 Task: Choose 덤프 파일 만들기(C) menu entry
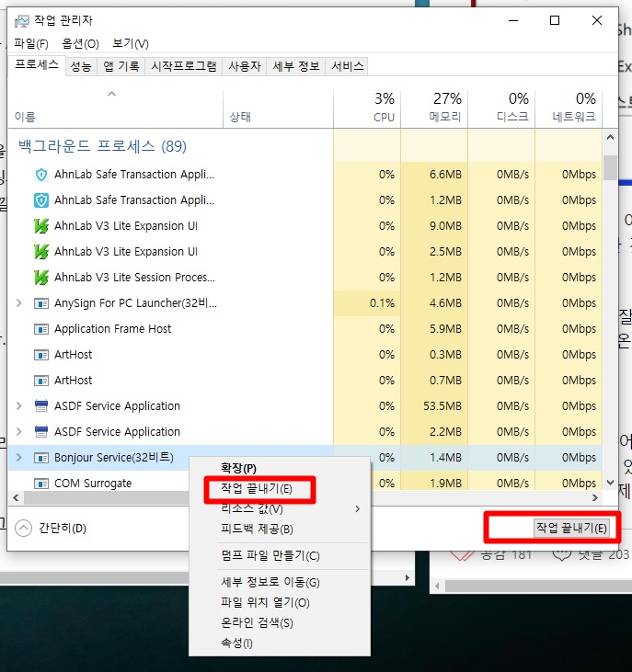270,556
